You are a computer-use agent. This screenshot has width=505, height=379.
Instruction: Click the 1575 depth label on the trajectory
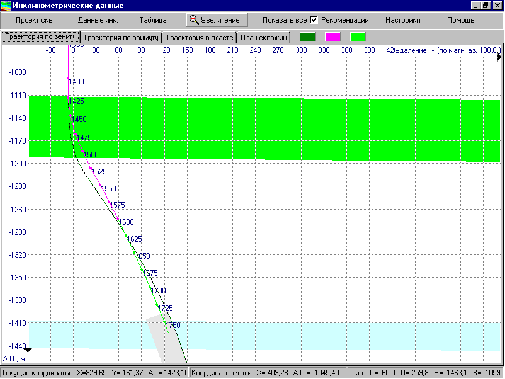(118, 205)
